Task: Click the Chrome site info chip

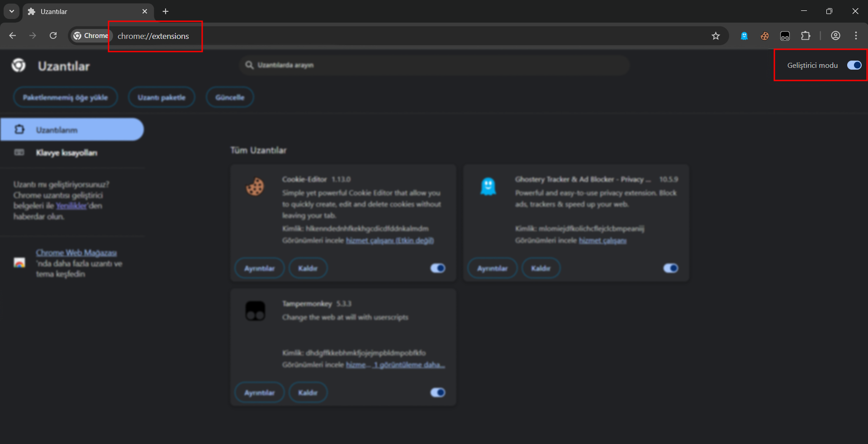Action: point(91,36)
